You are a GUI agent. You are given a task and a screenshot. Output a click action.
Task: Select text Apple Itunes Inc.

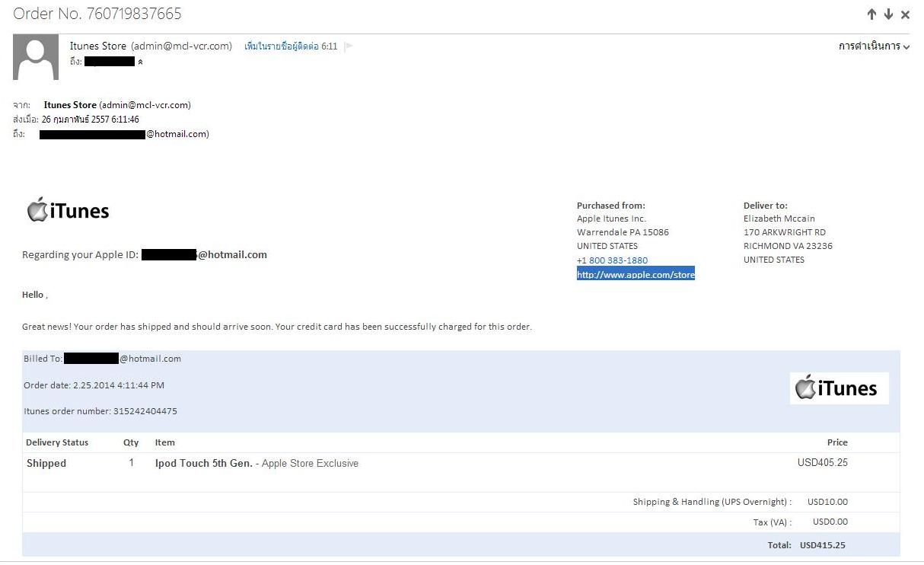pos(611,219)
